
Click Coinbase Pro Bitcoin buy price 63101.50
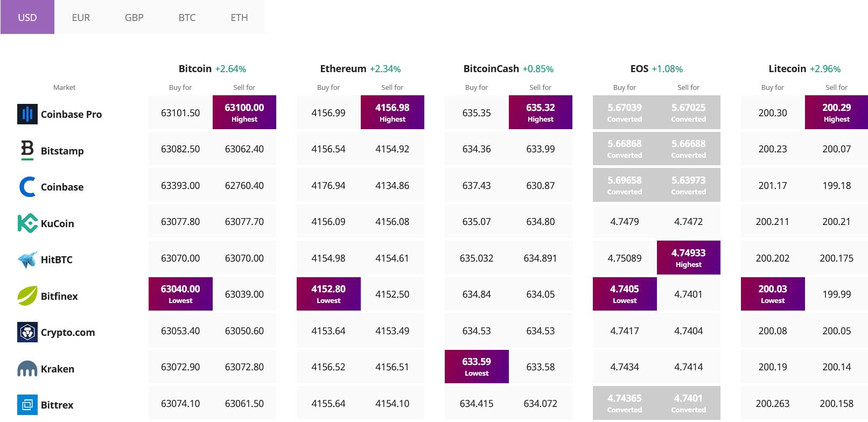(180, 112)
